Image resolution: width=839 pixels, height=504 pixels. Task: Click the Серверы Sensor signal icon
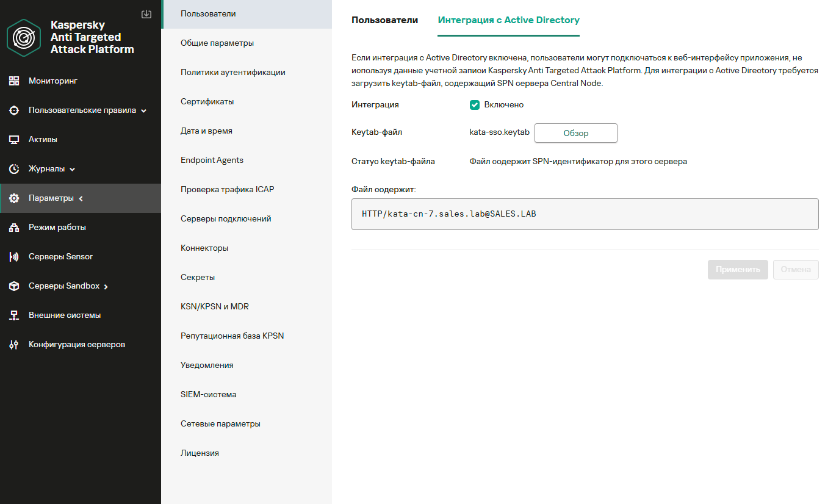(14, 257)
